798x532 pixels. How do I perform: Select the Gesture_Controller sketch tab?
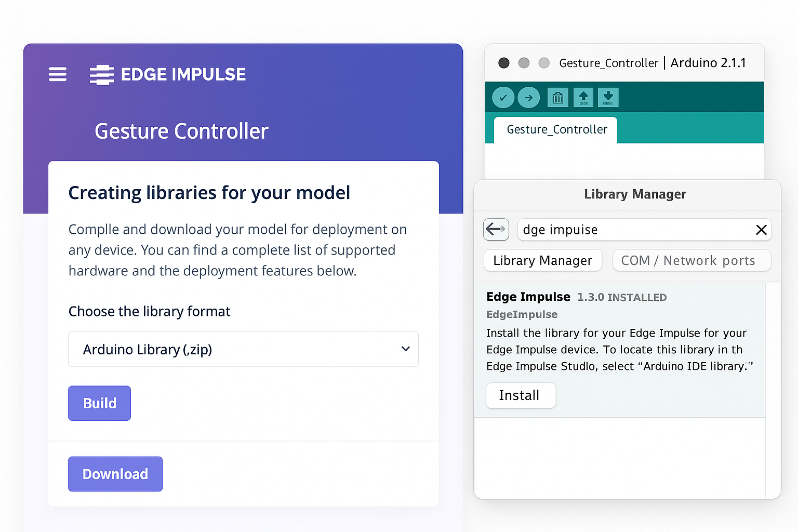556,129
